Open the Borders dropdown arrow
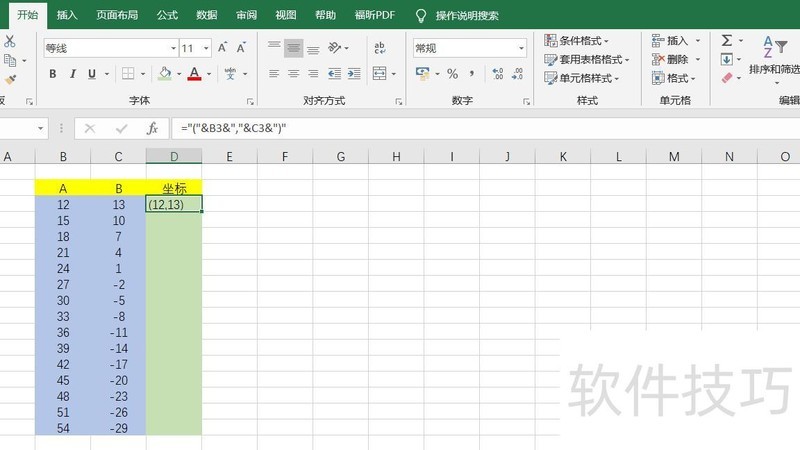This screenshot has height=450, width=800. pos(143,74)
